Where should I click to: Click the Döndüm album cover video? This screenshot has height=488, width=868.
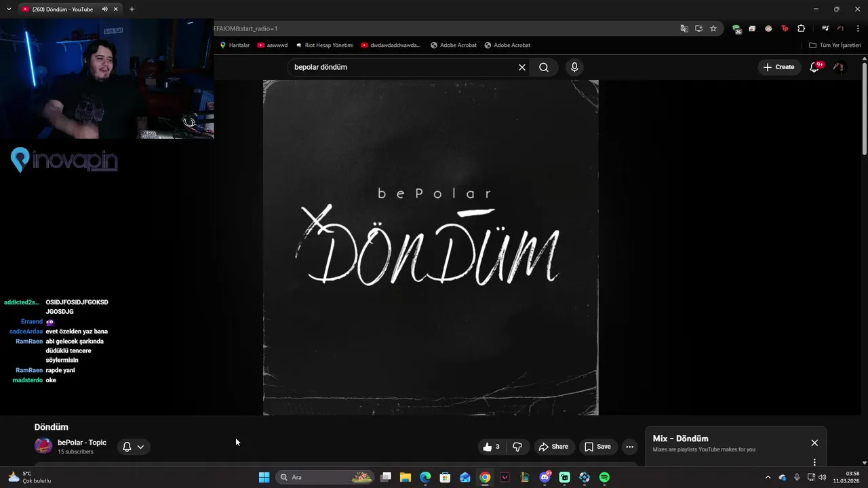431,247
